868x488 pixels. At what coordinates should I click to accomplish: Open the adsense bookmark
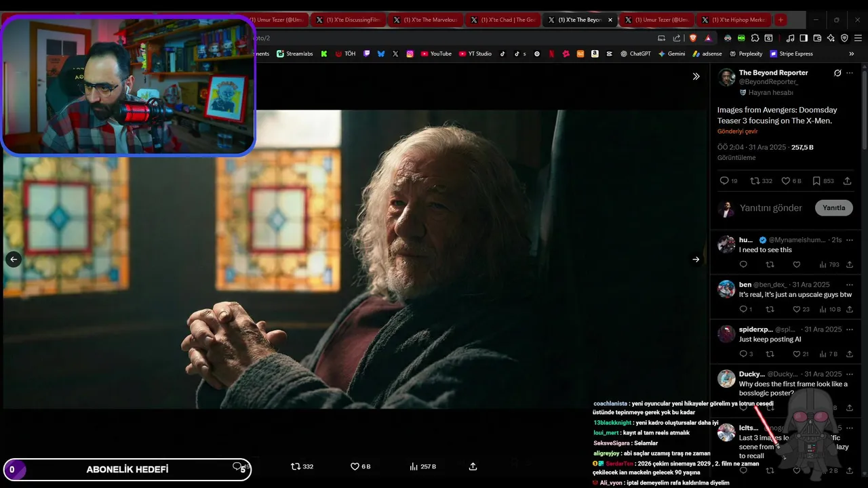click(x=707, y=54)
